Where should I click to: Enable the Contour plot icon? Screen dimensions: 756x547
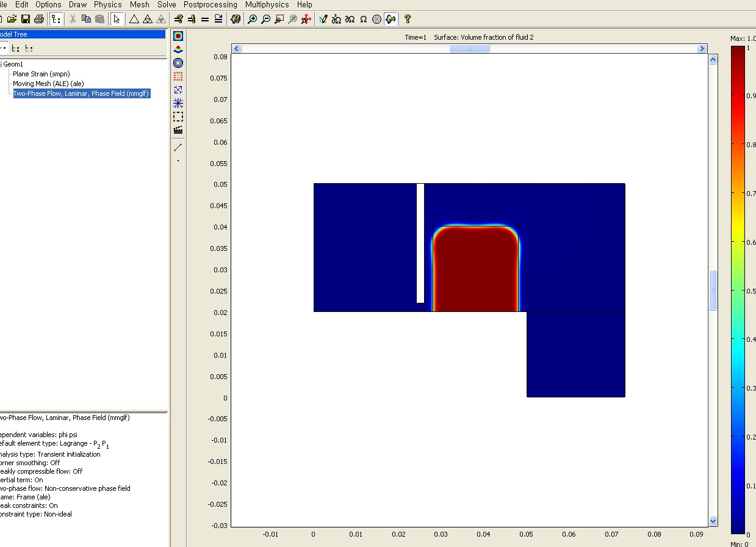pos(178,63)
